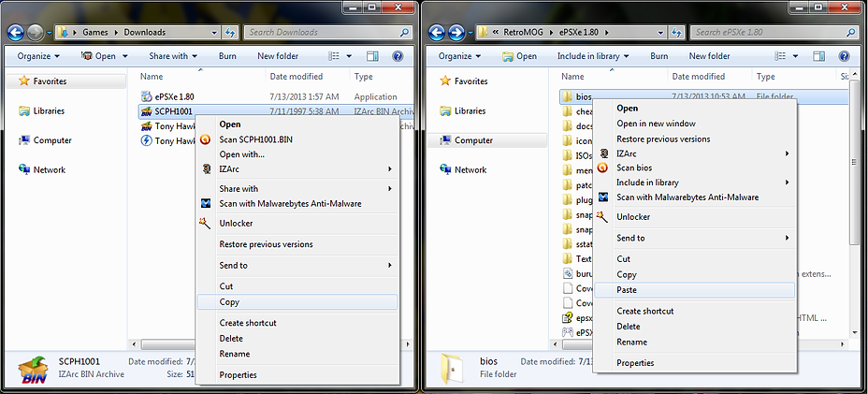This screenshot has height=394, width=868.
Task: Click Open button in Downloads toolbar
Action: click(98, 56)
